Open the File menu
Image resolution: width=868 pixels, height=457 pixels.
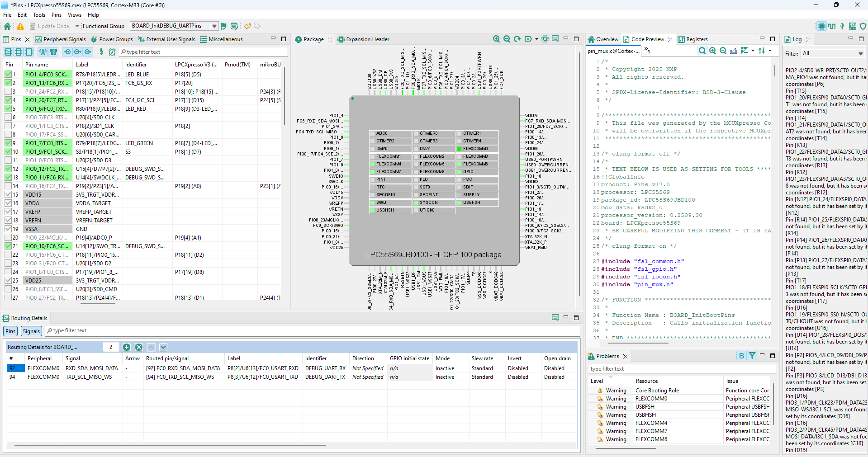[x=7, y=15]
